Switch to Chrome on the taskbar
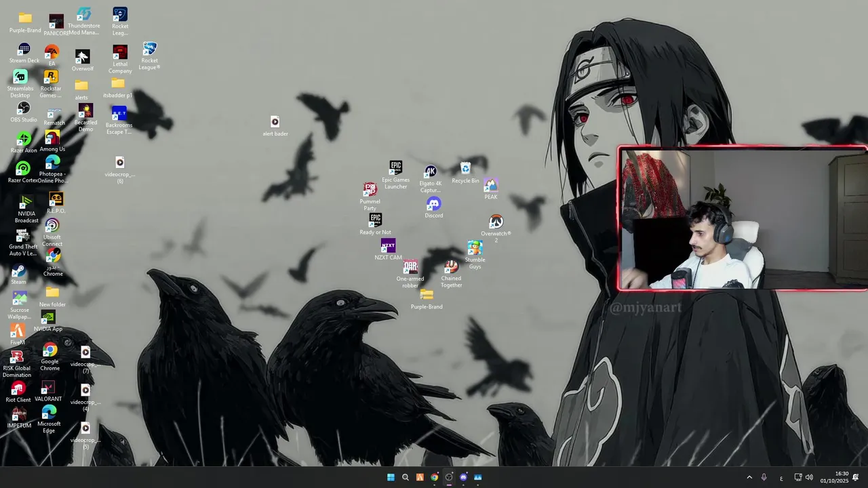The height and width of the screenshot is (488, 868). (434, 477)
